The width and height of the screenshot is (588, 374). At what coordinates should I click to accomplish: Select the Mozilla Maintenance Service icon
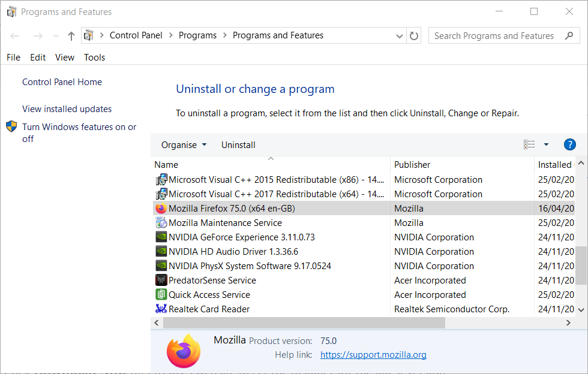click(161, 223)
